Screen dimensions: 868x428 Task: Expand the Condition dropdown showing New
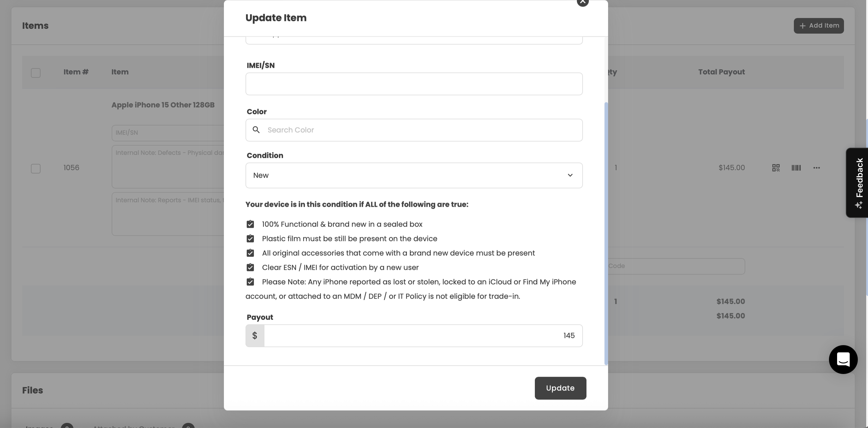[414, 176]
